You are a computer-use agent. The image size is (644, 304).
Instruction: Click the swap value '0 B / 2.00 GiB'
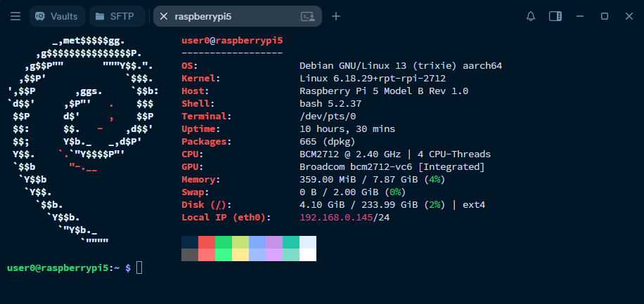339,192
